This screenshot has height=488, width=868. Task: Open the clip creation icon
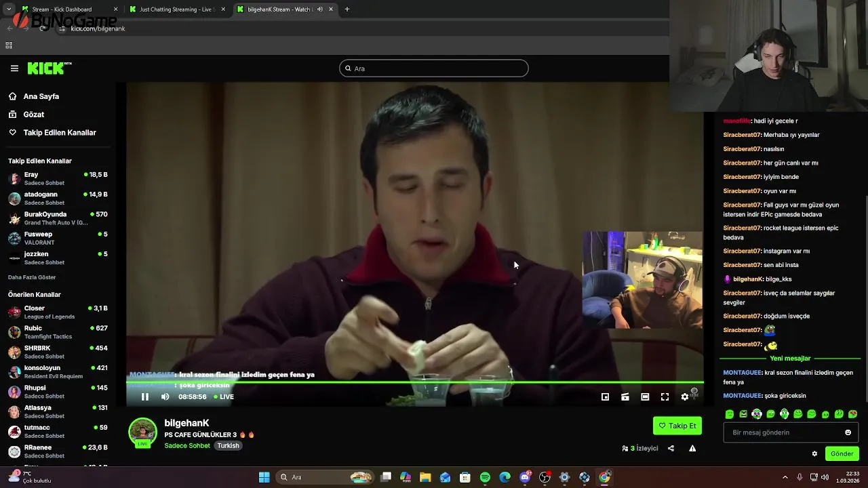tap(625, 397)
